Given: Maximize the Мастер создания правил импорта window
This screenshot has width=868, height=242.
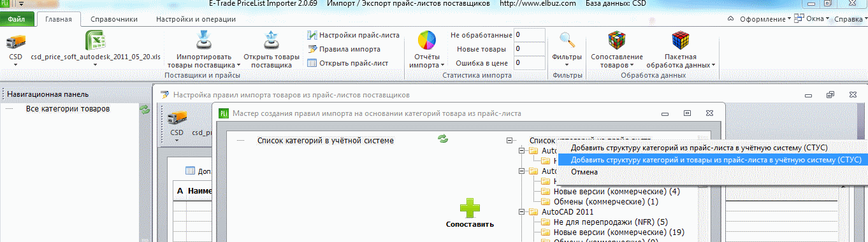Looking at the screenshot, I should [x=687, y=113].
